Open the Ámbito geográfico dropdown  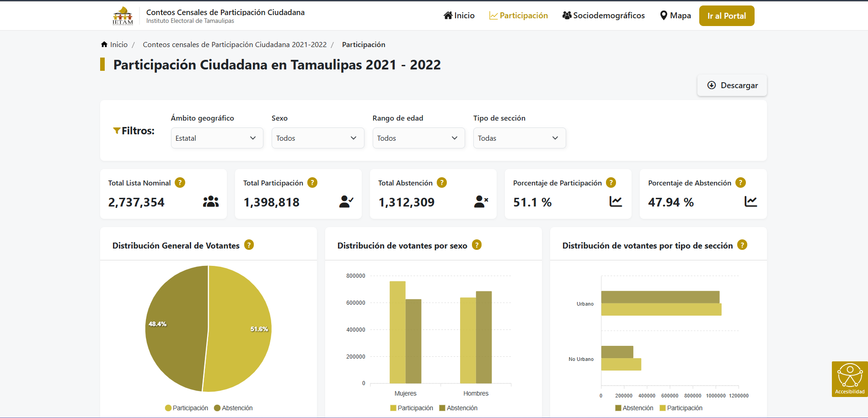(x=217, y=138)
